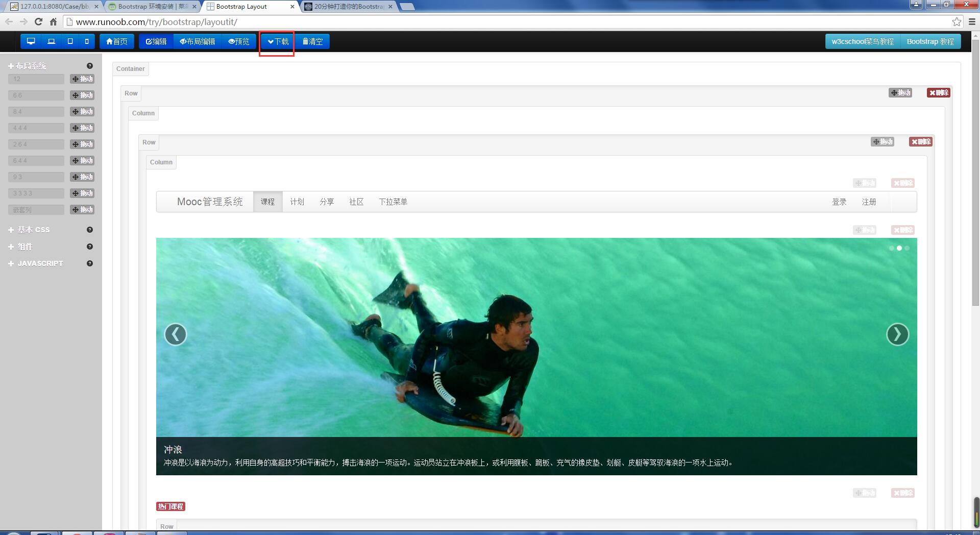Select the 课程 nav item
Viewport: 980px width, 535px height.
[x=268, y=202]
